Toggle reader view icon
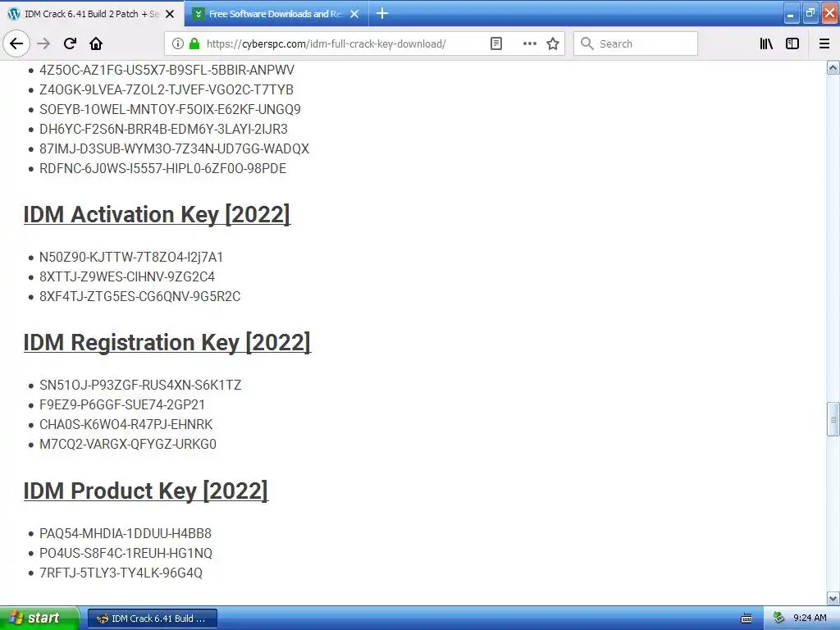 496,43
